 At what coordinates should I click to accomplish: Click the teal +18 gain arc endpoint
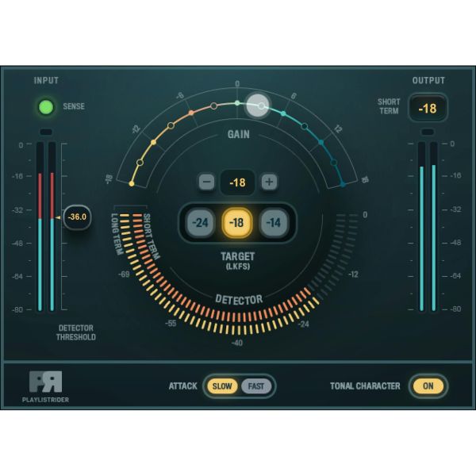coord(343,184)
